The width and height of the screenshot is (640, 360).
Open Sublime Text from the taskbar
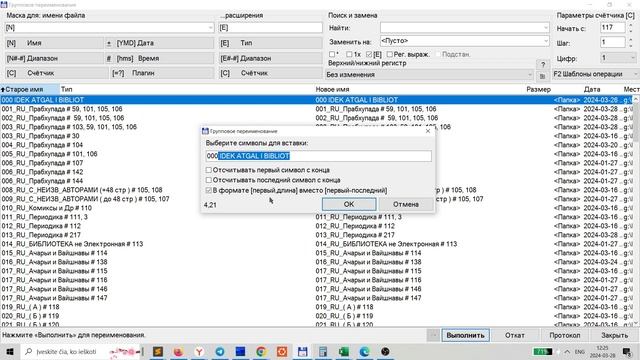point(158,351)
